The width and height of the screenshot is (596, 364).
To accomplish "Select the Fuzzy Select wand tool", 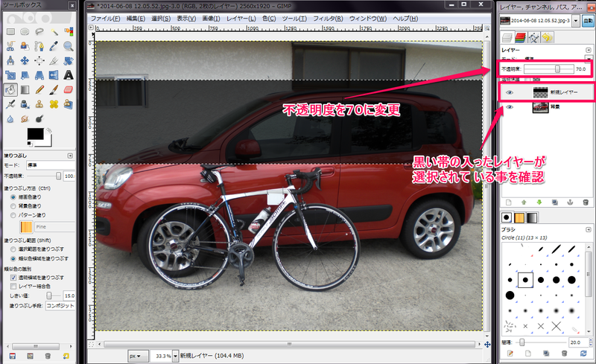I will tap(54, 31).
